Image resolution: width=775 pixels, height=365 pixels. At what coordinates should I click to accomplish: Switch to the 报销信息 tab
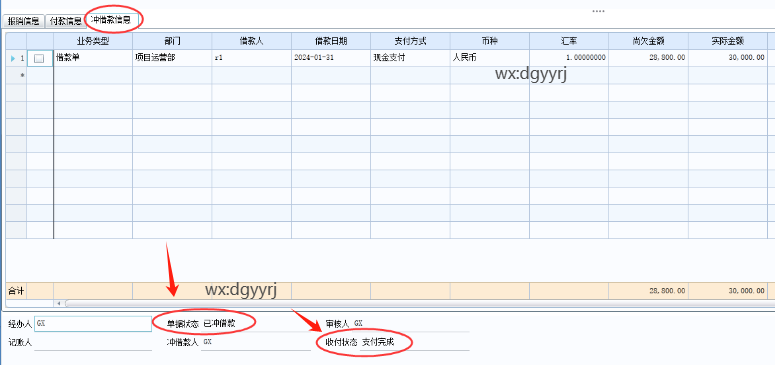click(24, 21)
